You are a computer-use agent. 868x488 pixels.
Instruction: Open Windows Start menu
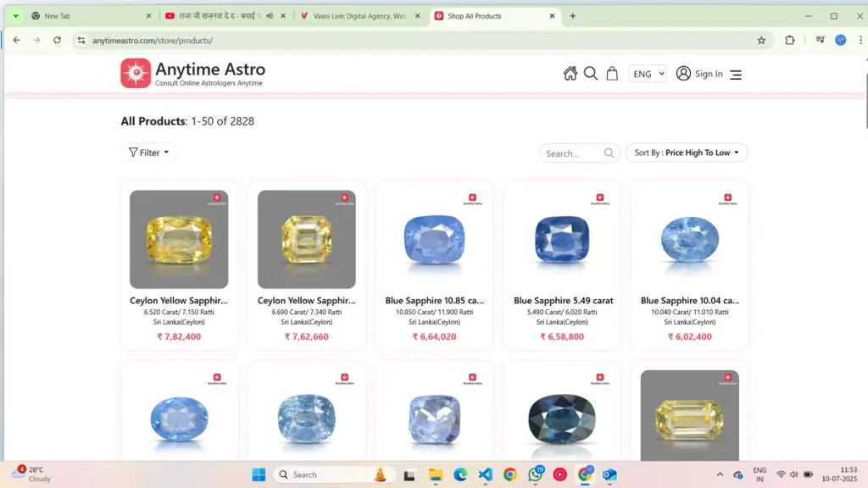259,474
